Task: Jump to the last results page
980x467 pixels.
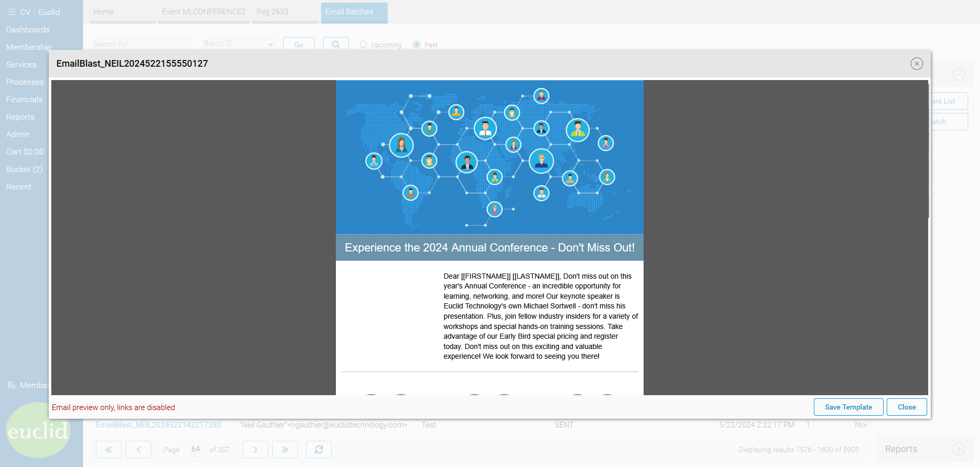Action: point(285,450)
